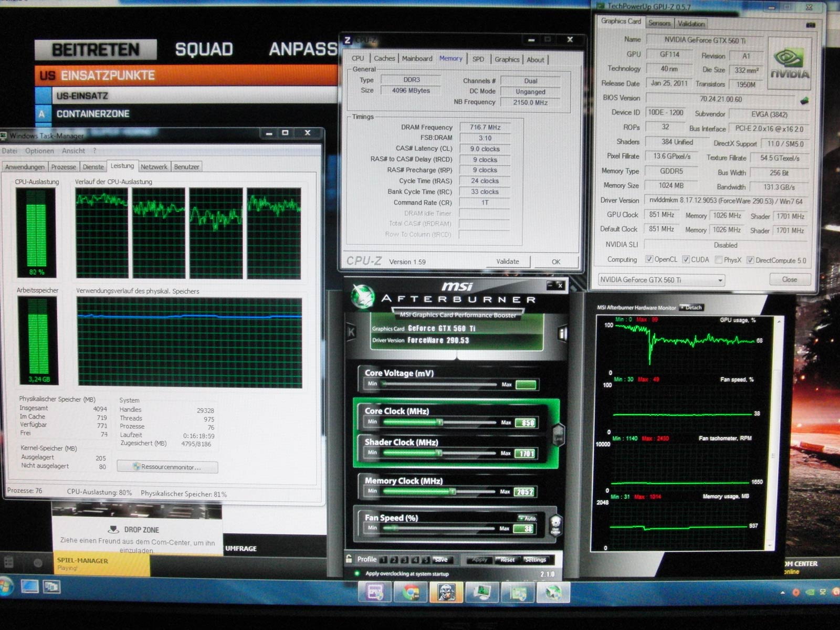Switch to Dienste tab in Task Manager
Viewport: 840px width, 630px height.
93,167
